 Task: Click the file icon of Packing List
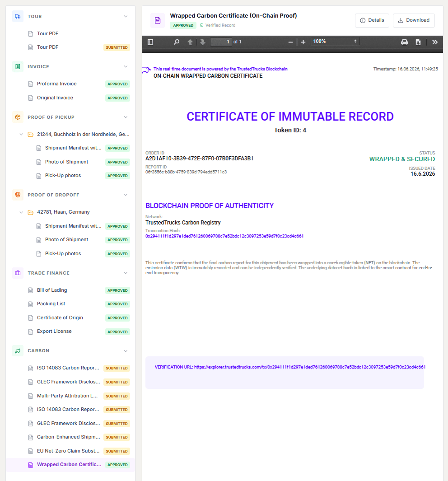pyautogui.click(x=31, y=304)
